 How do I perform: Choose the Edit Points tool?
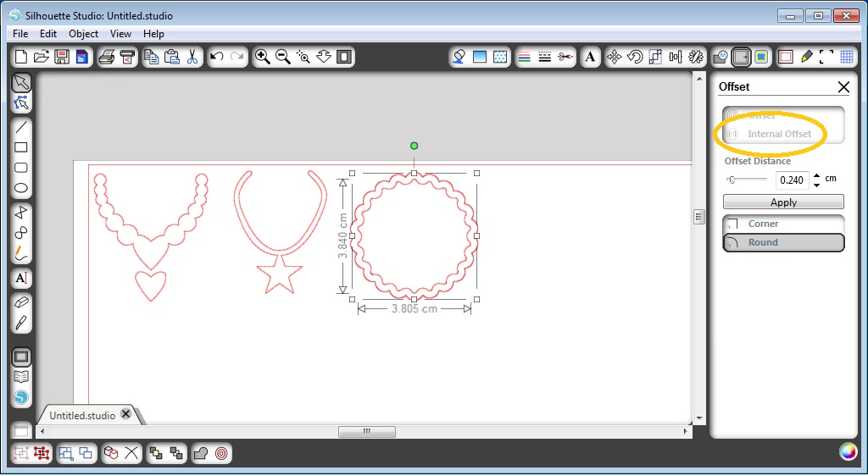pyautogui.click(x=21, y=103)
